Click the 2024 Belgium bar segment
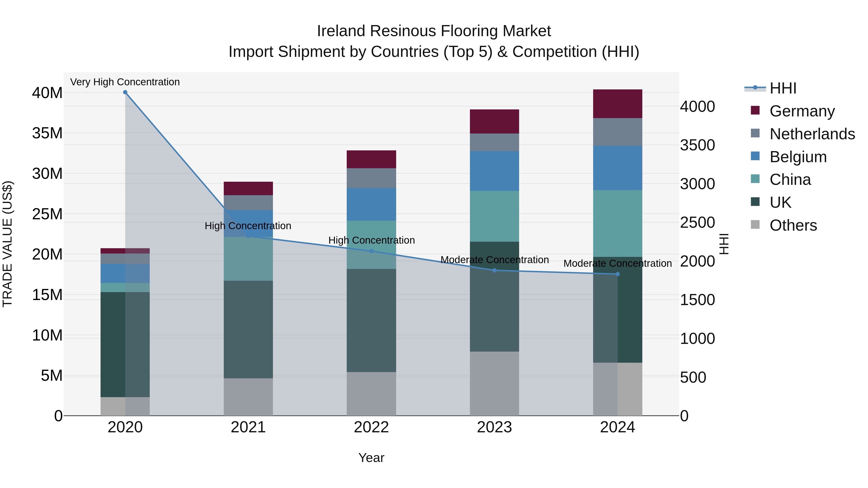Viewport: 868px width, 488px height. 618,168
